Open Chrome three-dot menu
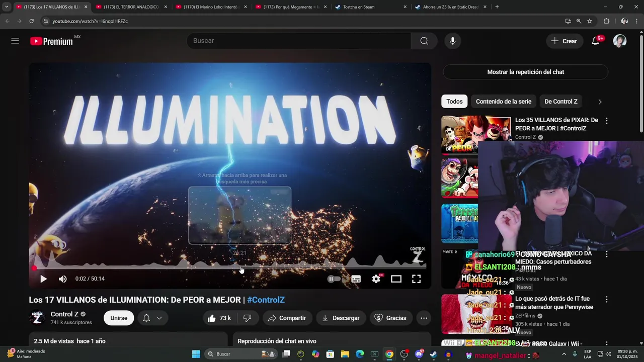This screenshot has width=644, height=362. (637, 21)
